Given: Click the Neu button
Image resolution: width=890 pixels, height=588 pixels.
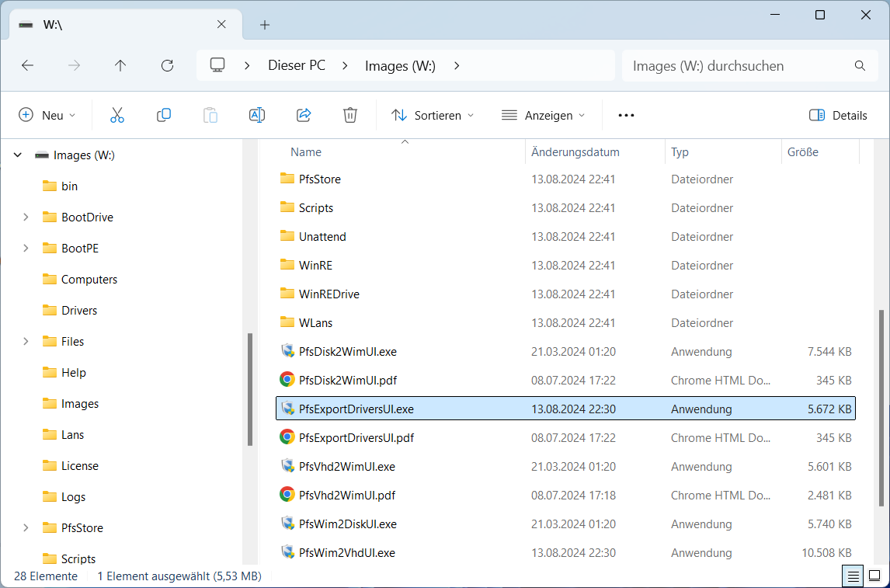Looking at the screenshot, I should 47,115.
